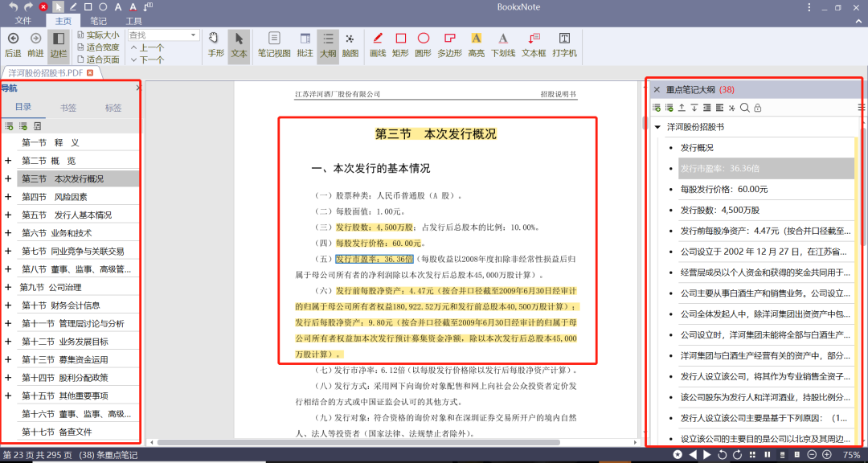Switch to 书签 navigation tab
Viewport: 868px width, 463px height.
(x=68, y=108)
